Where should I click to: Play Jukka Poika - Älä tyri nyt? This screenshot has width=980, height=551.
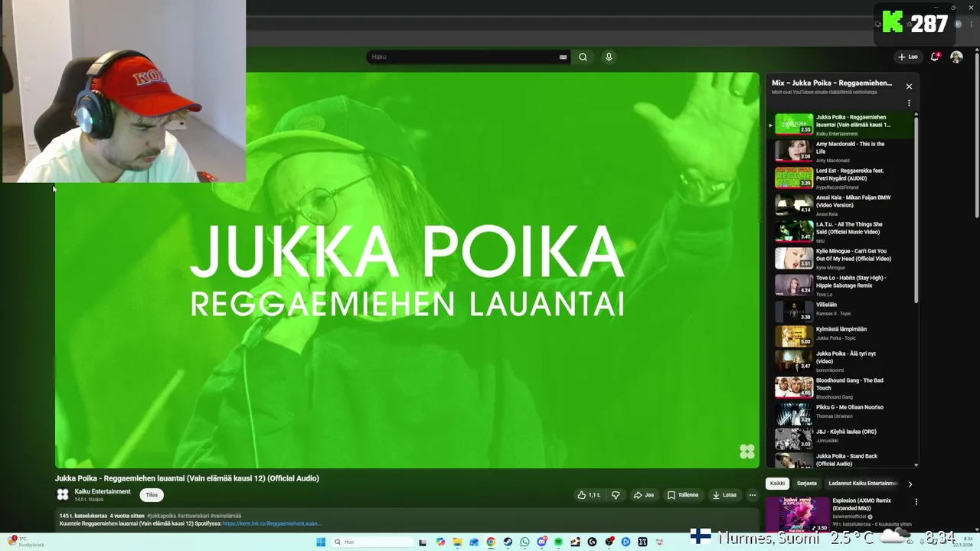[x=842, y=361]
